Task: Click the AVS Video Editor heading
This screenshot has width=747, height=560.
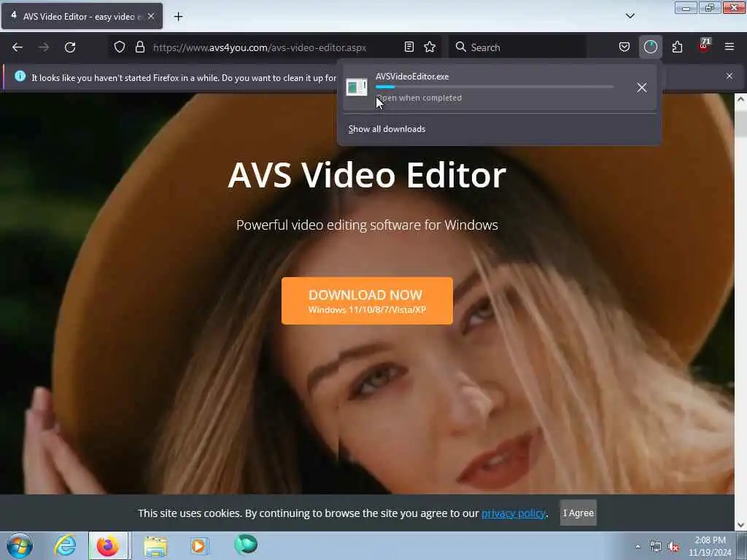Action: click(367, 175)
